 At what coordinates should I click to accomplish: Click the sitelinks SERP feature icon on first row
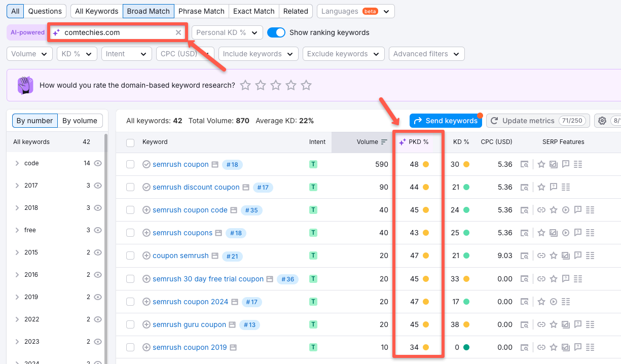tap(578, 164)
